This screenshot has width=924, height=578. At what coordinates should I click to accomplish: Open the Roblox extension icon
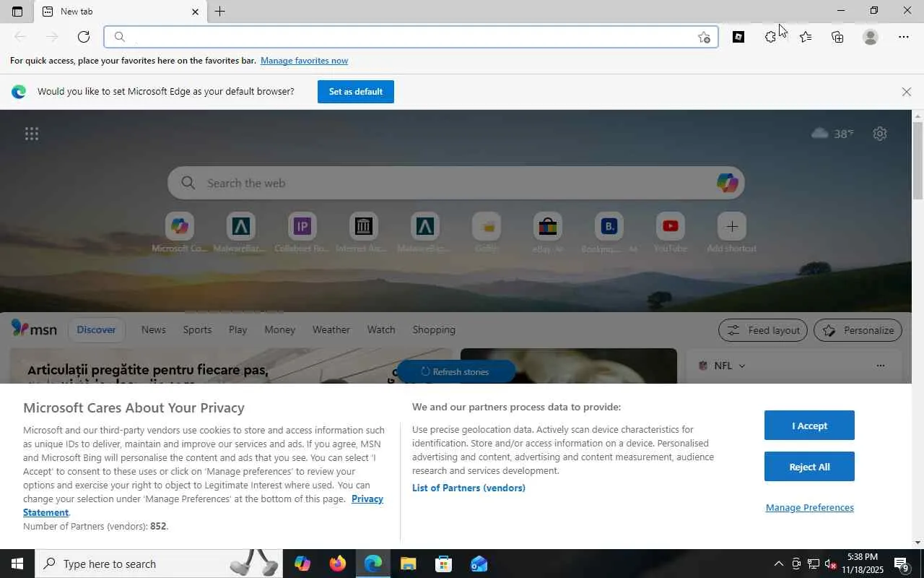(738, 37)
